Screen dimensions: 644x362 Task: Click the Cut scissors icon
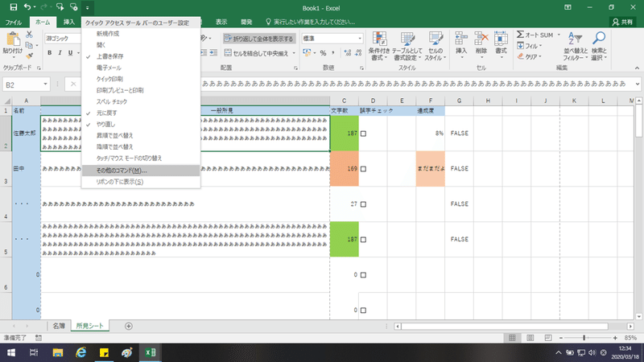[x=29, y=35]
